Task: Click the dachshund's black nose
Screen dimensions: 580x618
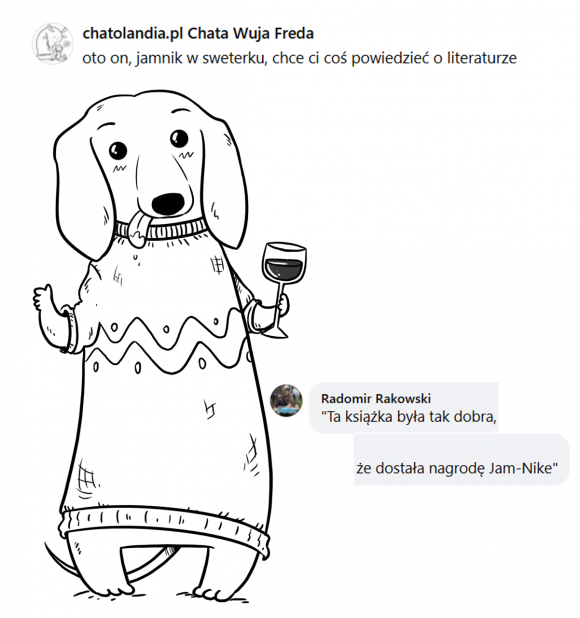Action: click(168, 204)
